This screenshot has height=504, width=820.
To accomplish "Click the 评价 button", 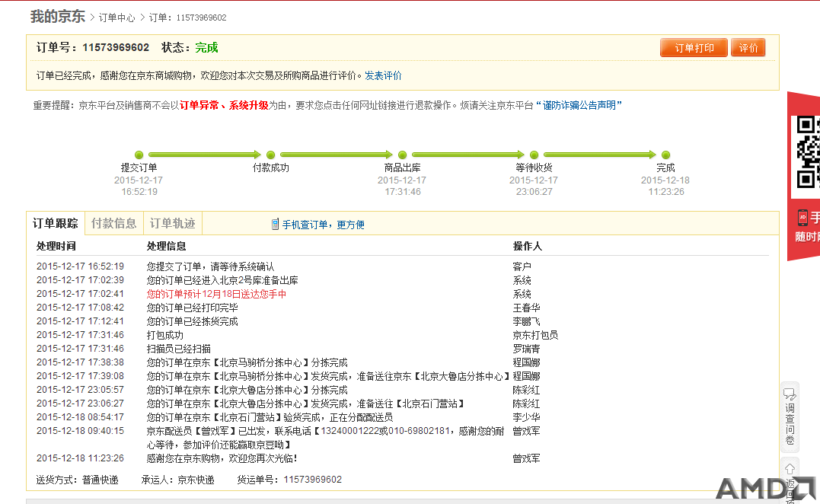I will coord(748,47).
